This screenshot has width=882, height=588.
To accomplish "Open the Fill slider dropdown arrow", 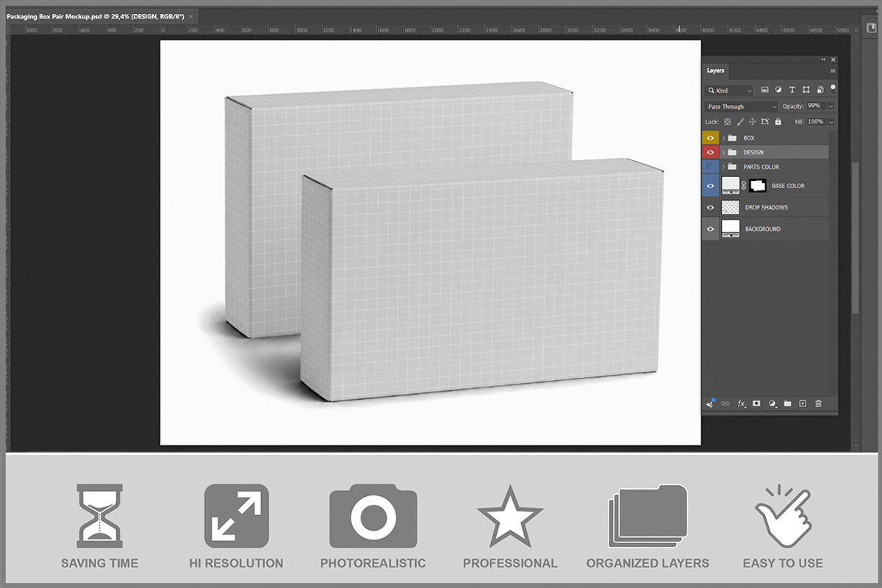I will click(x=831, y=122).
